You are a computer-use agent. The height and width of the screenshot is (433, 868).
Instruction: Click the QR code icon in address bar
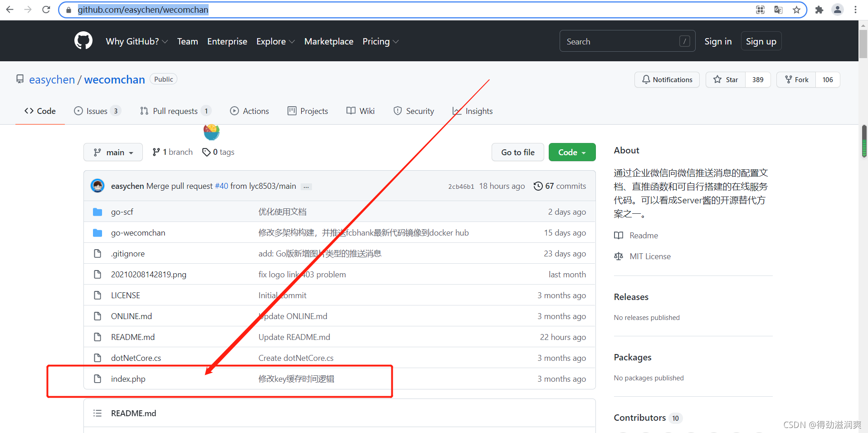coord(761,10)
